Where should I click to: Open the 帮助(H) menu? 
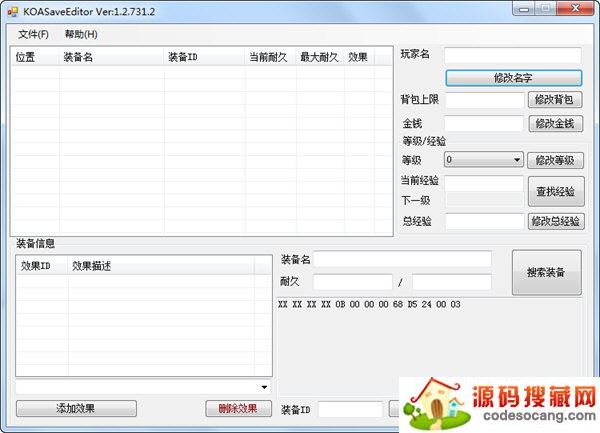[x=81, y=34]
